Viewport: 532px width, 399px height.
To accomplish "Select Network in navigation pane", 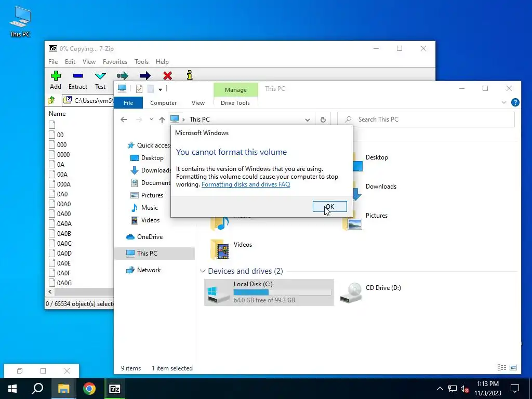I will (x=143, y=270).
